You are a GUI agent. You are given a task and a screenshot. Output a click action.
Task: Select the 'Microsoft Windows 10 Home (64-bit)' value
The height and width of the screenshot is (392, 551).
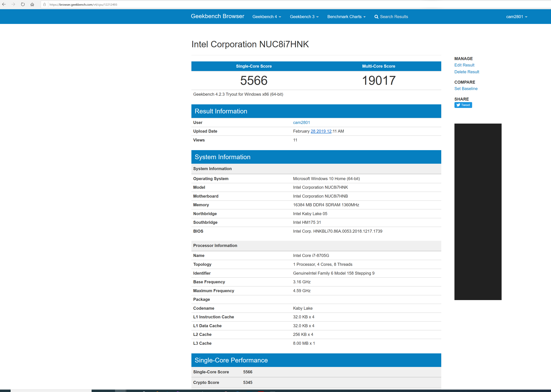tap(326, 179)
